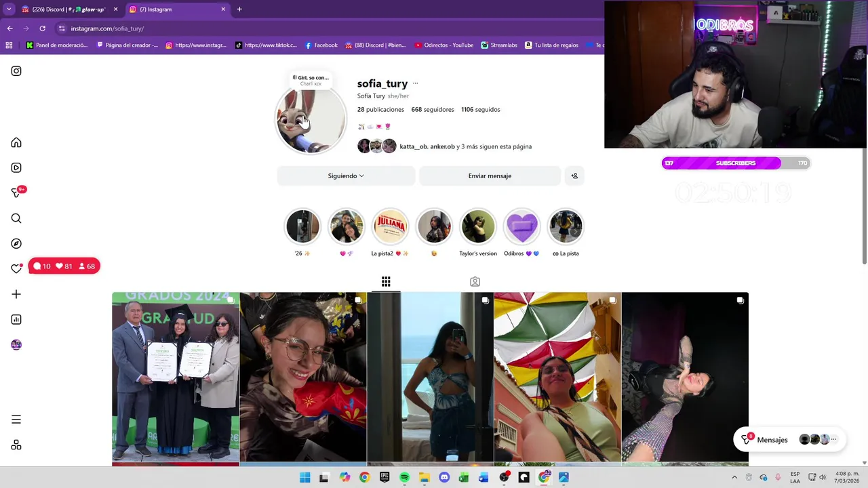The image size is (868, 488).
Task: Open a new browser tab
Action: coord(239,9)
